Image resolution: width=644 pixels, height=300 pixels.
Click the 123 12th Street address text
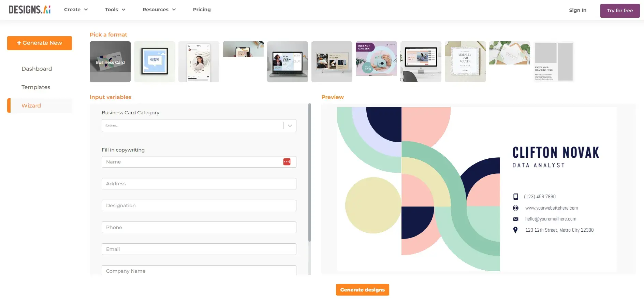tap(559, 230)
